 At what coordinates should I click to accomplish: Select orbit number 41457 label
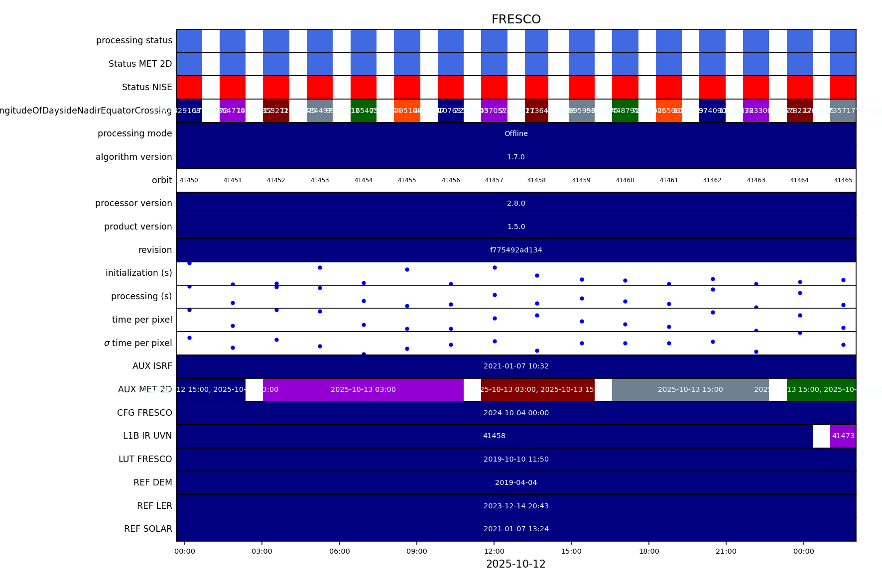click(x=494, y=180)
